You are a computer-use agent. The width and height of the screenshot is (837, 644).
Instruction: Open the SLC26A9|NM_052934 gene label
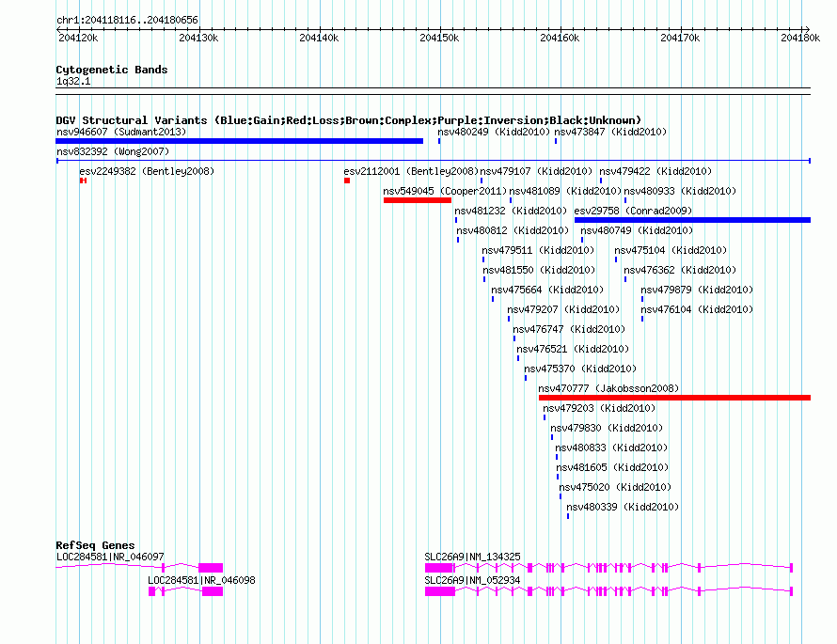(472, 580)
